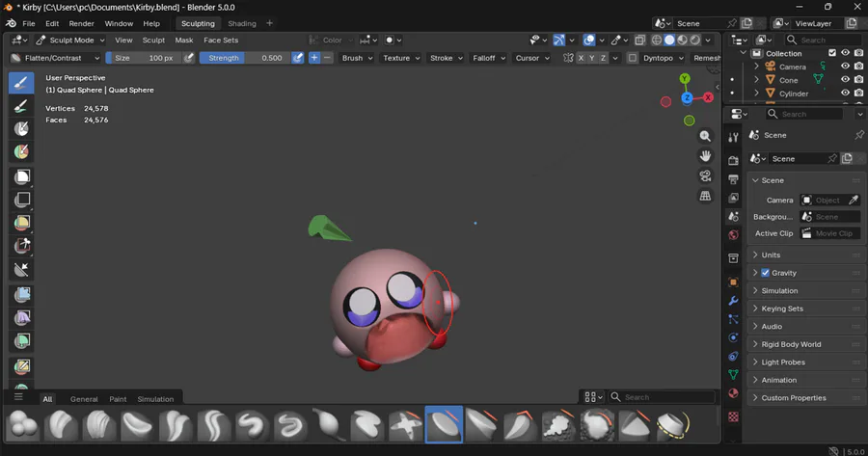The height and width of the screenshot is (456, 868).
Task: Select the Line Project tool
Action: (x=21, y=269)
